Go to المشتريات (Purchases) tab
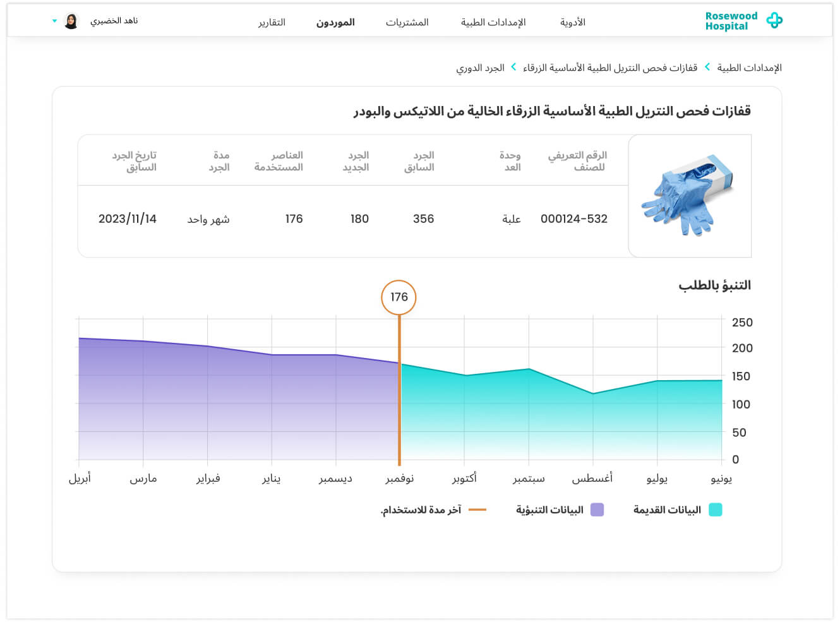This screenshot has height=622, width=840. point(407,22)
